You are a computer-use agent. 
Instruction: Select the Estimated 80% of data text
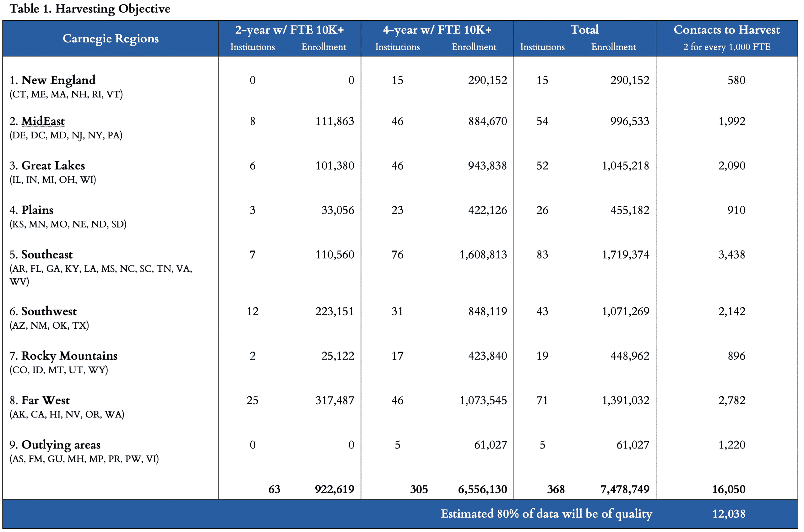(x=546, y=514)
